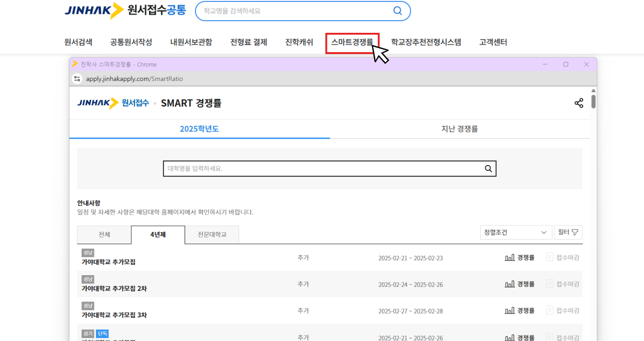Click 접수마감 for 가야대학교 추가모집 2차
This screenshot has width=644, height=341.
click(x=563, y=284)
